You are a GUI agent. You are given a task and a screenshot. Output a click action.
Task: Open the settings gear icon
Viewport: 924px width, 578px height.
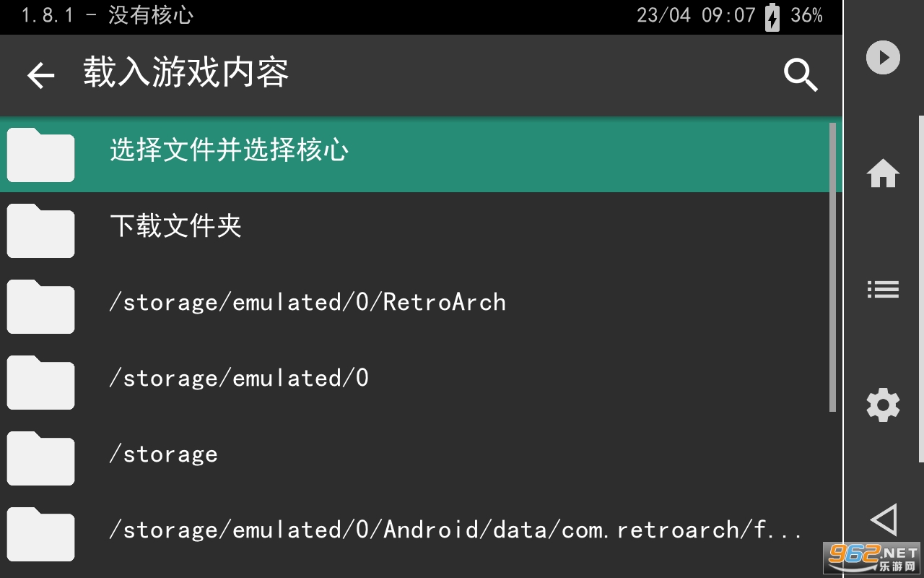coord(883,405)
